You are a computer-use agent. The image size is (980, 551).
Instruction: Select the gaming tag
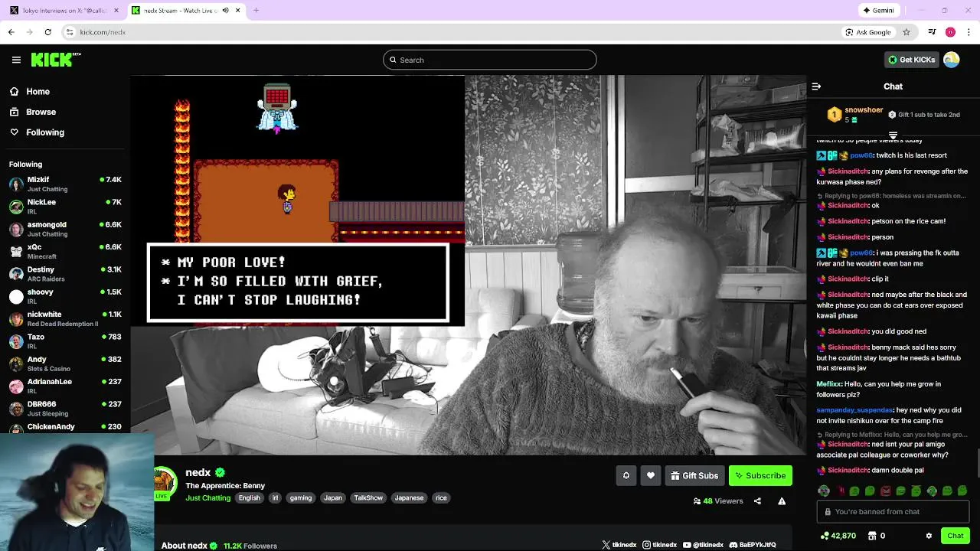pyautogui.click(x=301, y=498)
